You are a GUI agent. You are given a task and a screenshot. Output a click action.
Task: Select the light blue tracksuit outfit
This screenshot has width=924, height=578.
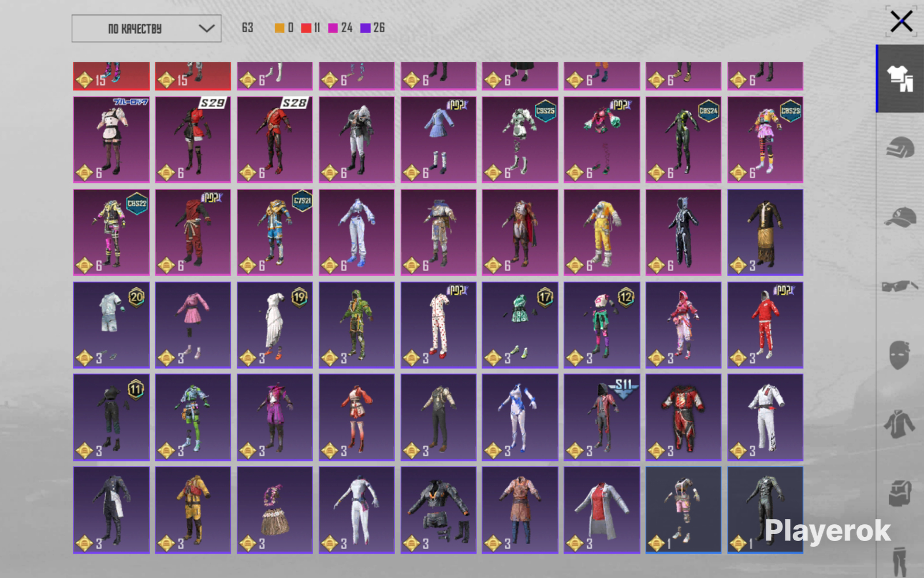click(x=357, y=232)
